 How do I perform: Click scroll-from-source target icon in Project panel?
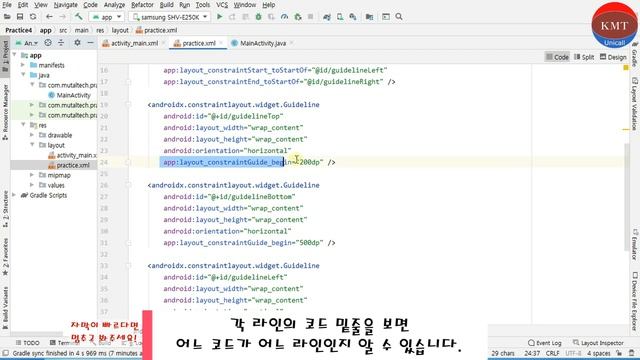click(x=48, y=42)
